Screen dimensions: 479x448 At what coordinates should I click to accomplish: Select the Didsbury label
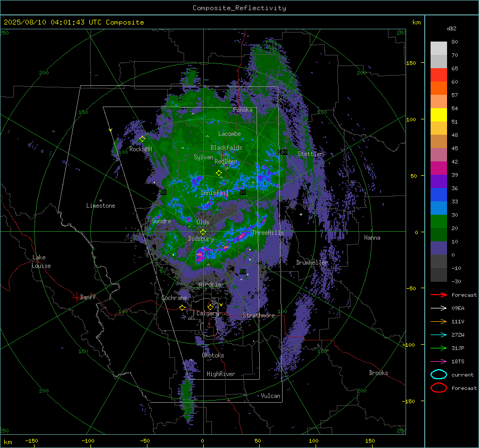pyautogui.click(x=201, y=239)
